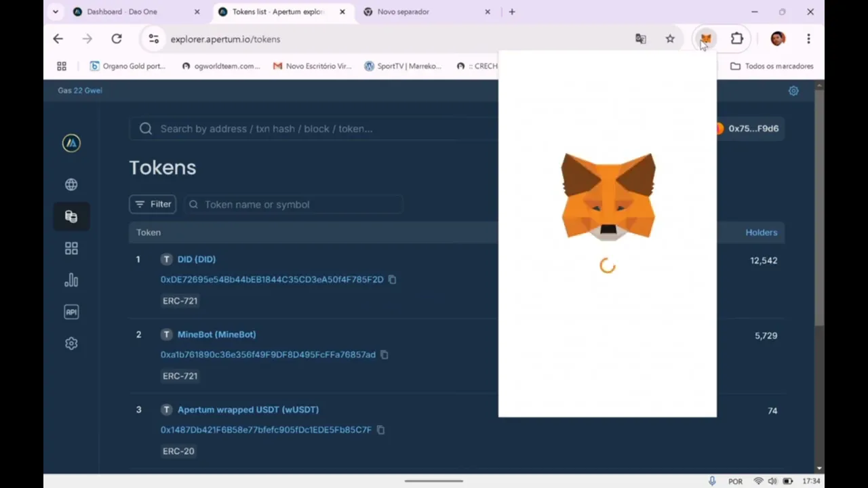Open the apps grid icon in sidebar
This screenshot has width=868, height=488.
(x=71, y=248)
